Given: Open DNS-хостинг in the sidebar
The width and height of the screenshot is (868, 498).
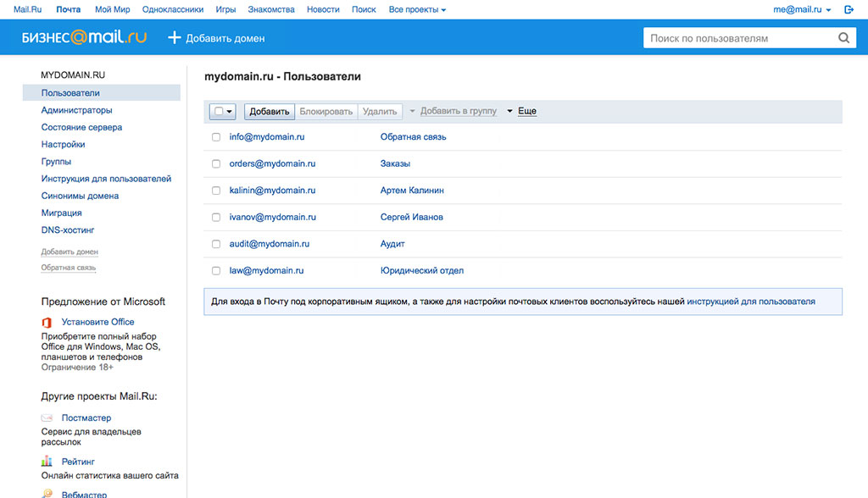Looking at the screenshot, I should pos(68,230).
